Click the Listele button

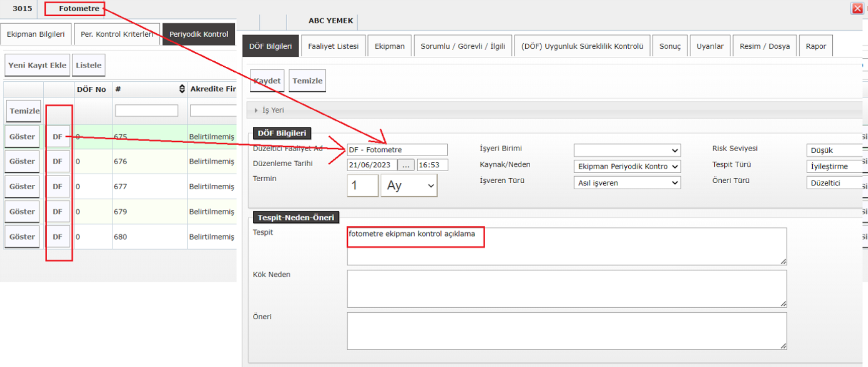88,65
